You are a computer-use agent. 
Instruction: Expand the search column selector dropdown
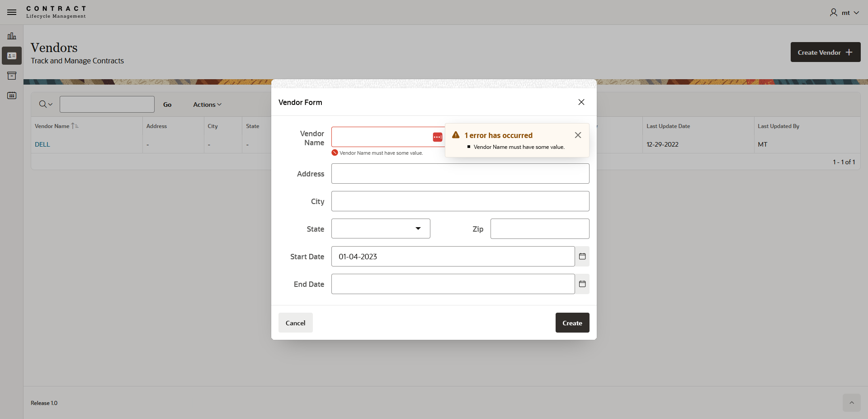coord(46,105)
